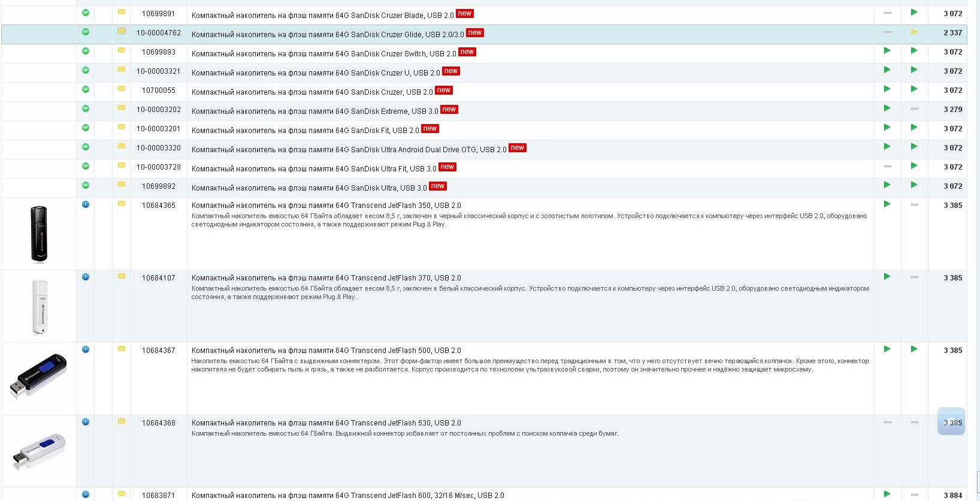Image resolution: width=980 pixels, height=501 pixels.
Task: Click the price 3 279 for SanDisk Extreme
Action: [953, 109]
